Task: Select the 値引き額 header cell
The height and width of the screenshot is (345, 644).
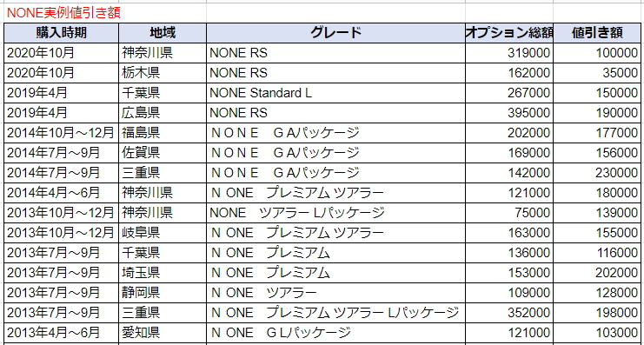Action: [x=597, y=33]
